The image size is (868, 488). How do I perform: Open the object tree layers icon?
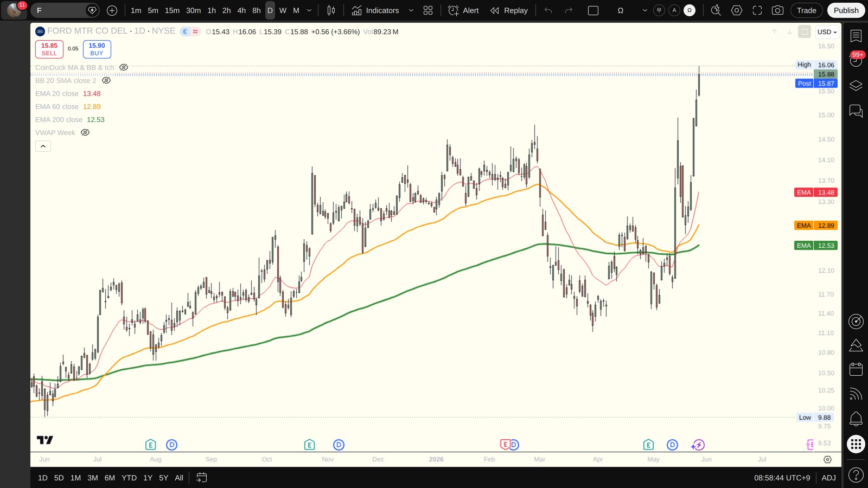click(856, 86)
